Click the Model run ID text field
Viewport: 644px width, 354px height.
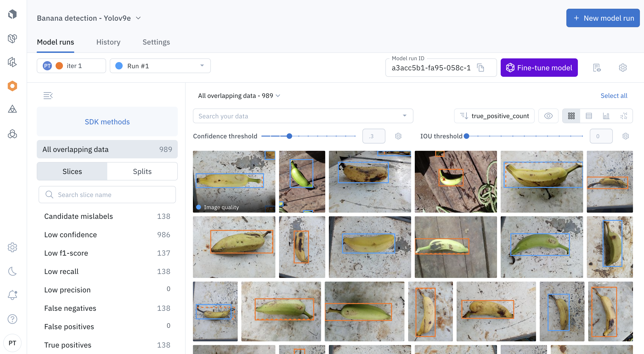tap(431, 68)
